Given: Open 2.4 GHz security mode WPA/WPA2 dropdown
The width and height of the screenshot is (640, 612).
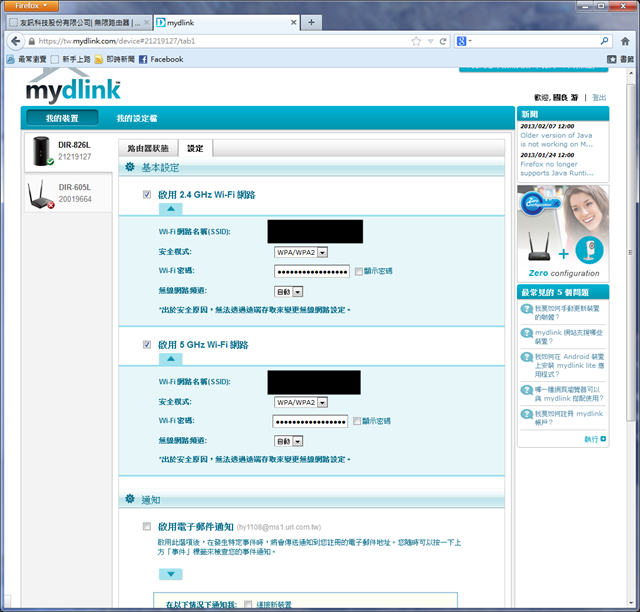Looking at the screenshot, I should point(301,252).
